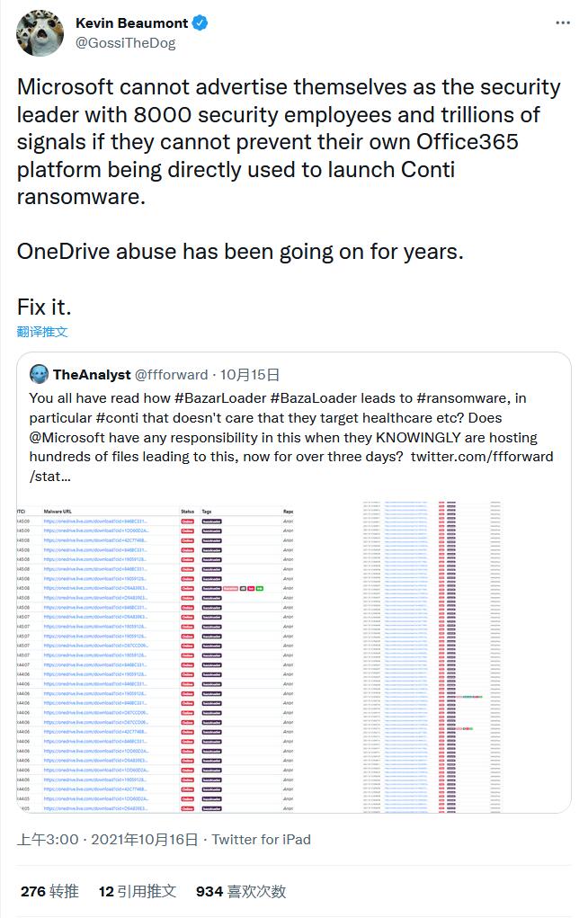Click the blue verified badge
This screenshot has height=918, width=588.
click(200, 23)
